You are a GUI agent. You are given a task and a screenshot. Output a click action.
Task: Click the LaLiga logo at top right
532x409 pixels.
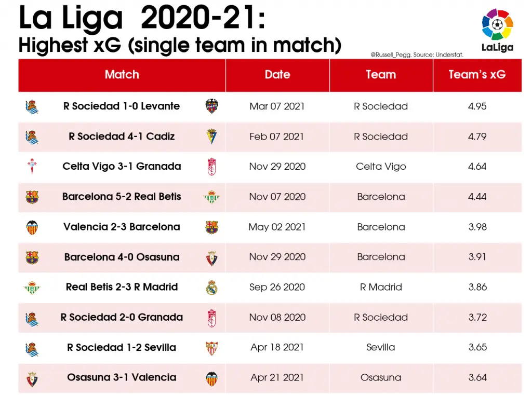pyautogui.click(x=497, y=30)
